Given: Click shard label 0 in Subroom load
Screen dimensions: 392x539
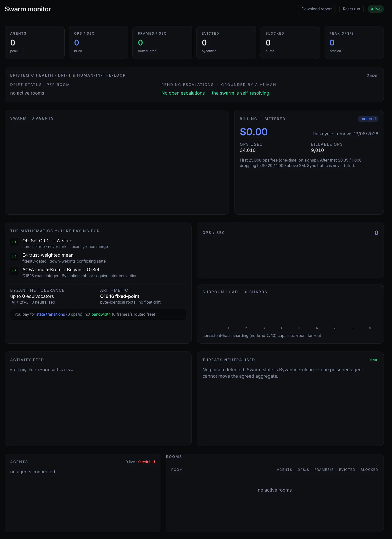Looking at the screenshot, I should point(211,328).
